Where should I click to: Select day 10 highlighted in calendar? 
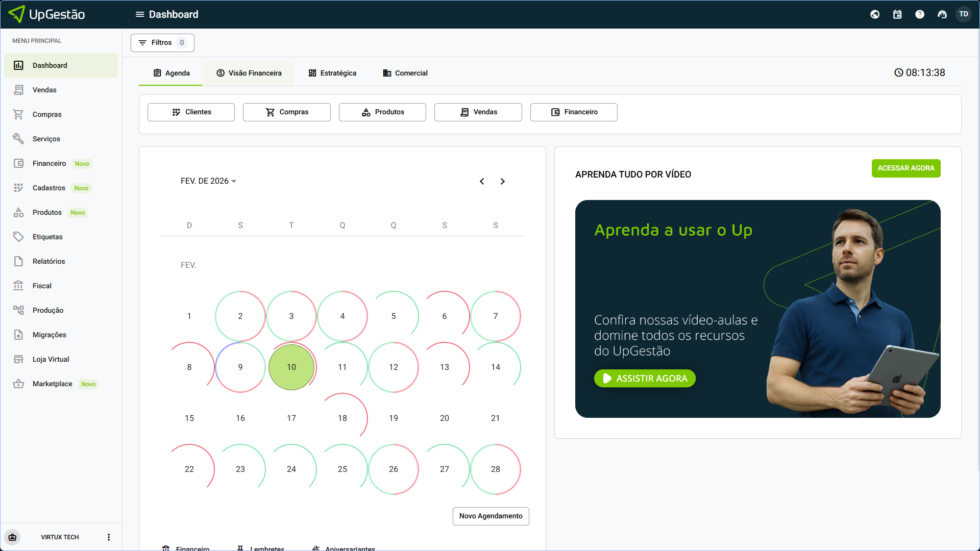[x=291, y=367]
